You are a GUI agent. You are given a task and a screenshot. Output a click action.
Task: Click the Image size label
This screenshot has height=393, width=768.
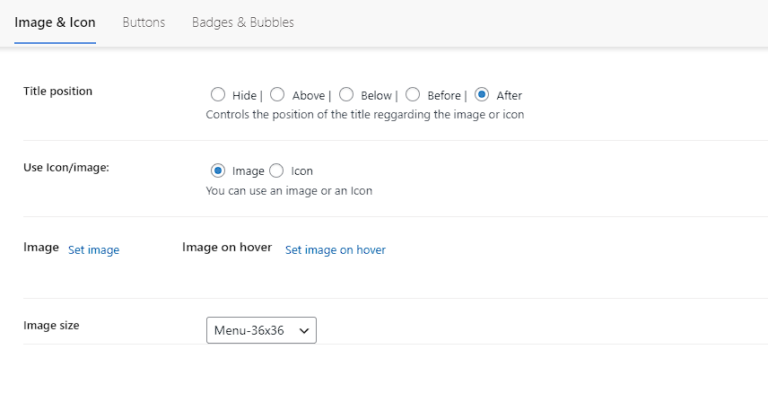click(x=51, y=325)
